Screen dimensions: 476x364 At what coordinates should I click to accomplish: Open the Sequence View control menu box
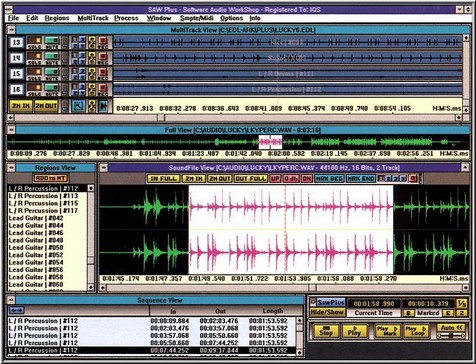tap(11, 300)
